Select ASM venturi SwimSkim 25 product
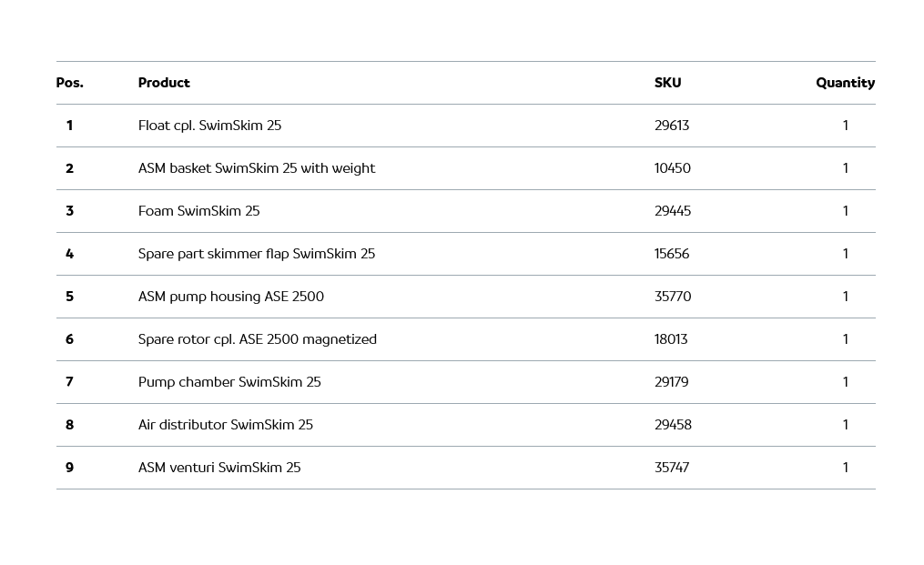 click(218, 468)
